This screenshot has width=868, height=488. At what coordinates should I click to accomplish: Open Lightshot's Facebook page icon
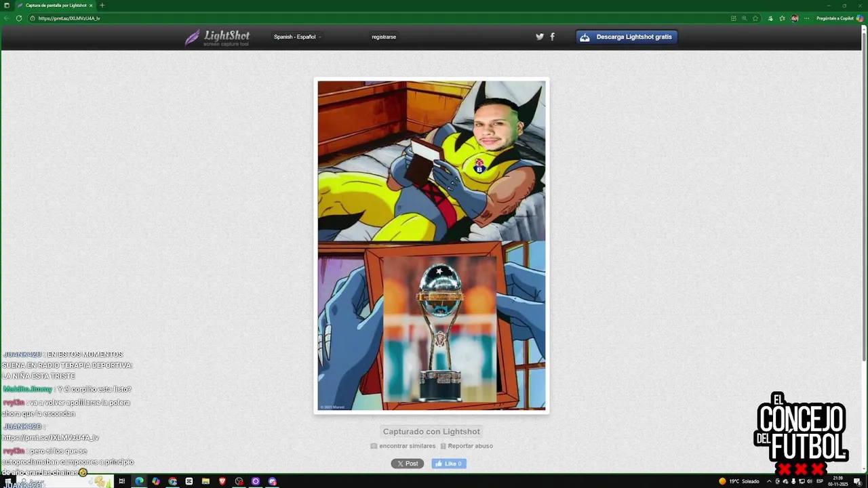pyautogui.click(x=552, y=37)
